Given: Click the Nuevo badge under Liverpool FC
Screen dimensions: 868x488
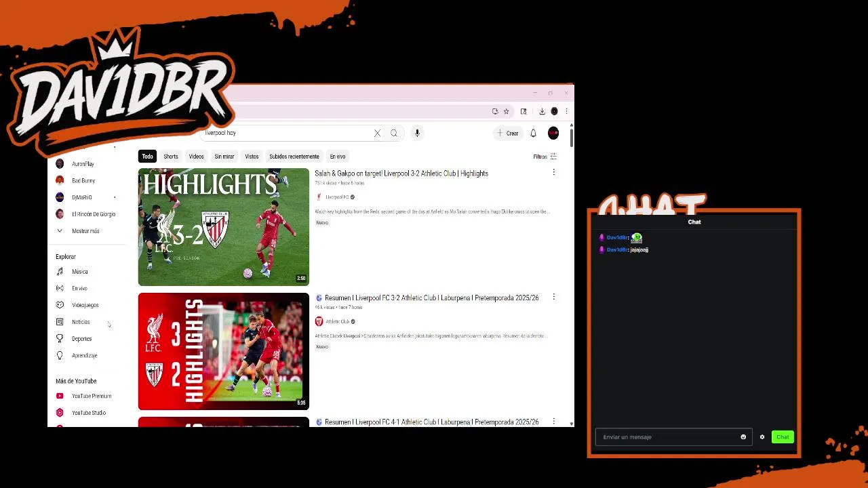Looking at the screenshot, I should coord(322,222).
